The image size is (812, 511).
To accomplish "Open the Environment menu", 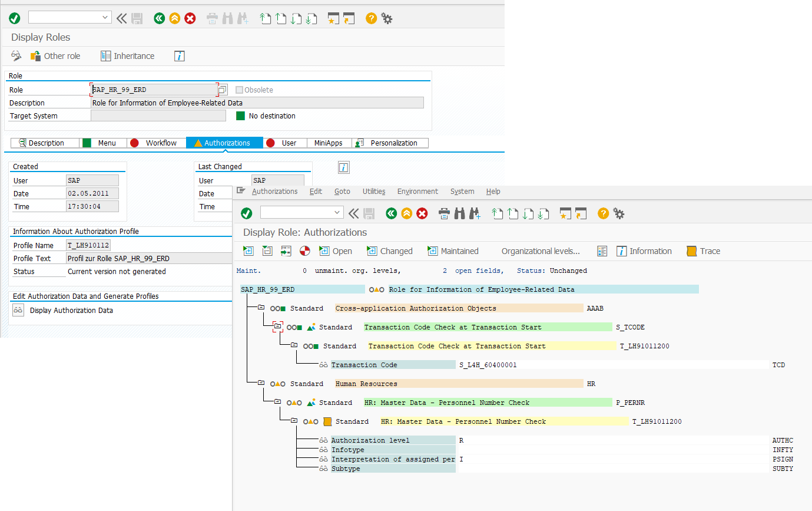I will coord(417,192).
